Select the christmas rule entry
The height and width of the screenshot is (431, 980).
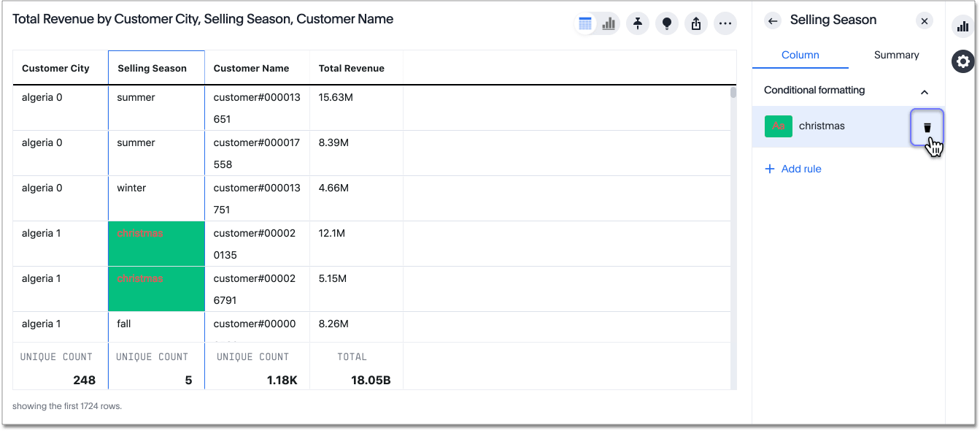point(822,126)
